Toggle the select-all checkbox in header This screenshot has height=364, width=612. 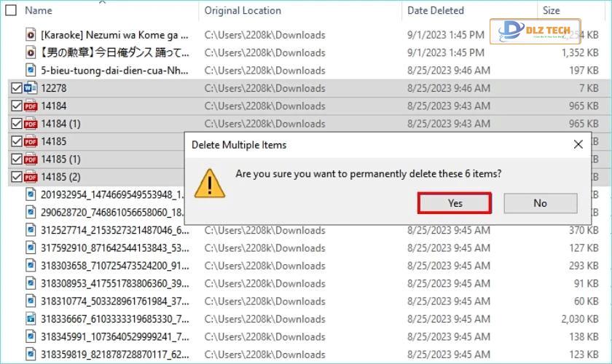[11, 10]
